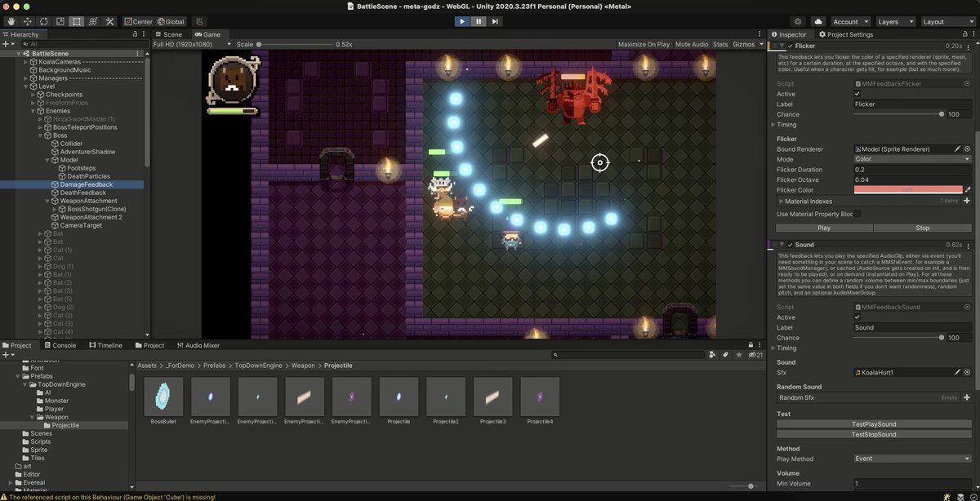
Task: Select the Rect tool
Action: point(76,21)
